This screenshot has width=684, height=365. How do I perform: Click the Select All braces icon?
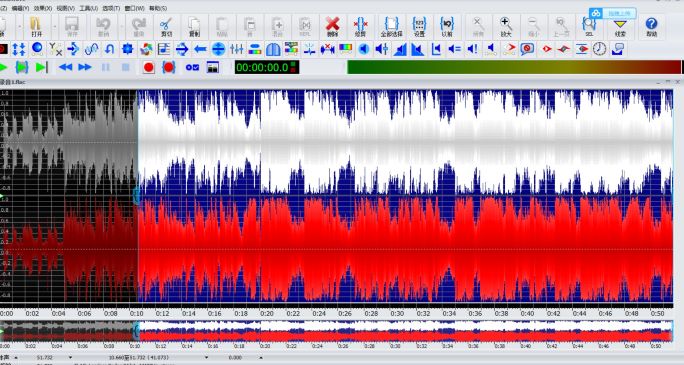click(391, 27)
